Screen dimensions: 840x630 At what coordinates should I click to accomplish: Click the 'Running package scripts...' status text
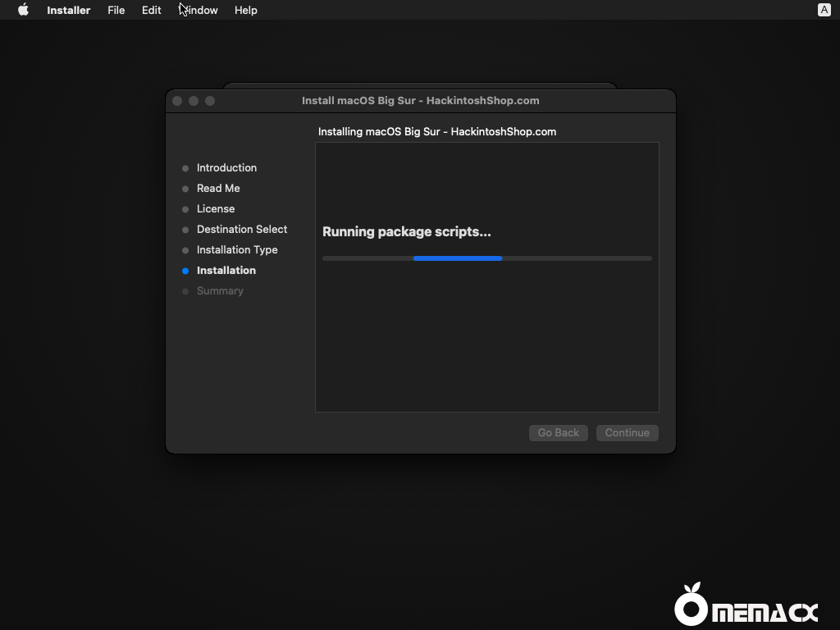click(407, 231)
